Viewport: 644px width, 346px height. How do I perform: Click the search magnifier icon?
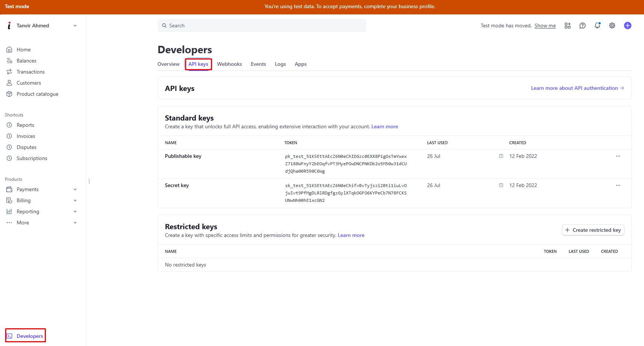164,26
